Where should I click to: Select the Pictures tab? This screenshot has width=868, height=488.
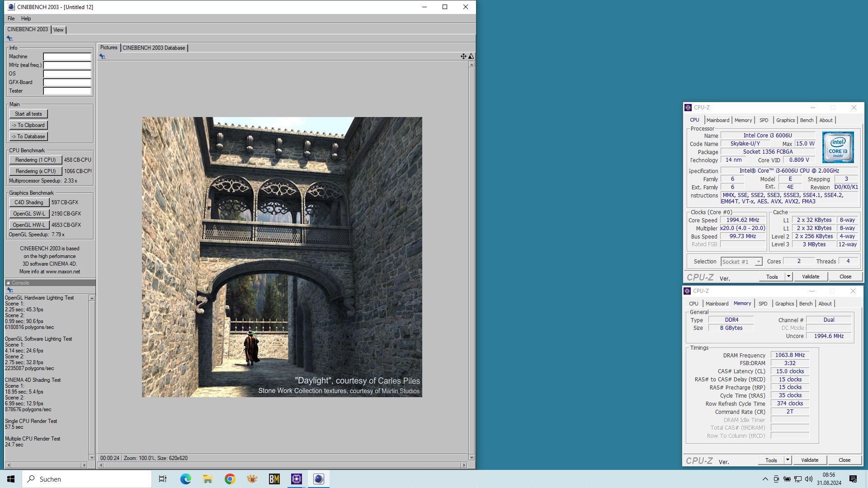(x=108, y=47)
